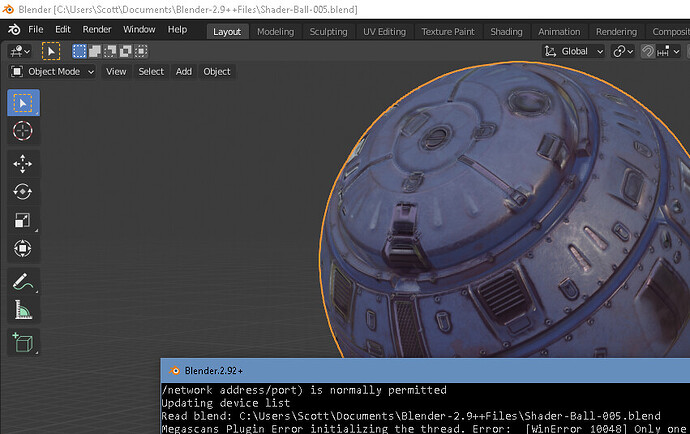Switch to the Layout workspace tab
The image size is (690, 434).
tap(227, 32)
